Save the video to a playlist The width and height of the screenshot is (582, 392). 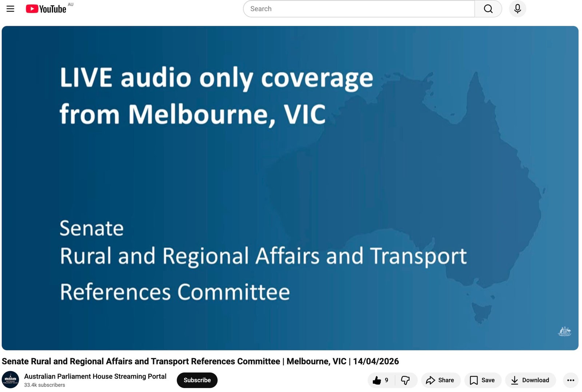pyautogui.click(x=482, y=380)
